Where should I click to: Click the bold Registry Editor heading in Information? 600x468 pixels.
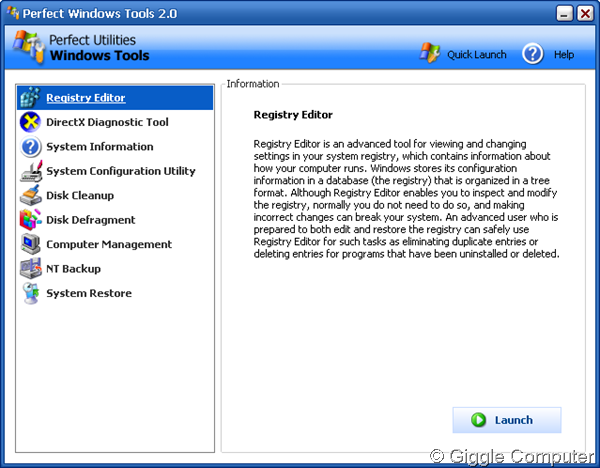[x=293, y=115]
